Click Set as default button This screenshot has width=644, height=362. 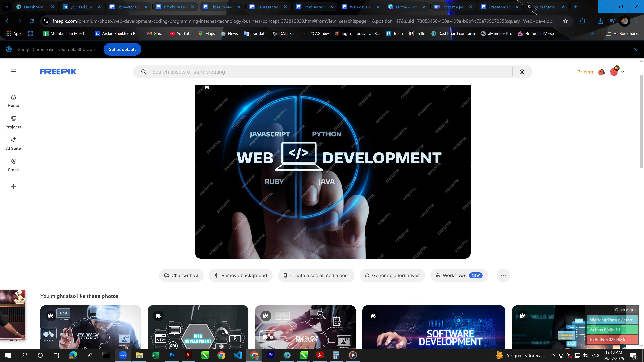[x=122, y=49]
